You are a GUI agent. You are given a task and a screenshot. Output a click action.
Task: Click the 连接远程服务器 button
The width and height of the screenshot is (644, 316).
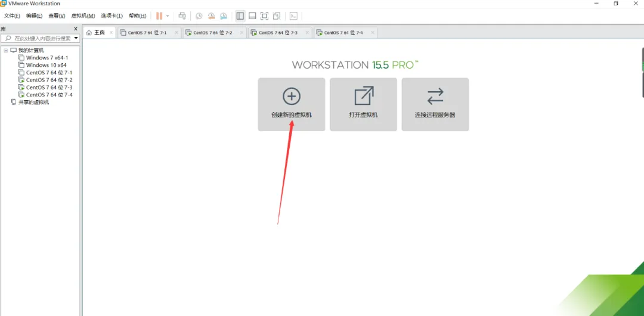(435, 105)
